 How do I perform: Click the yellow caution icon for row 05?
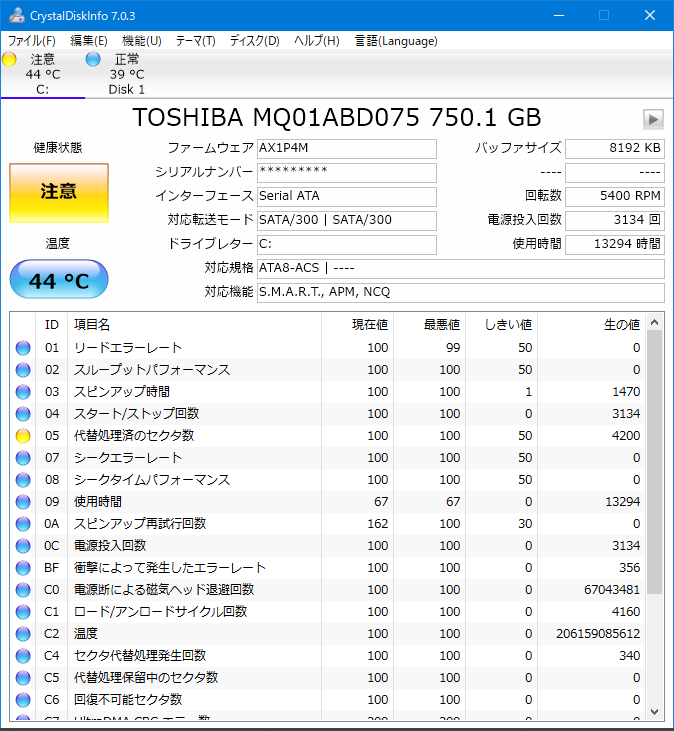(23, 436)
